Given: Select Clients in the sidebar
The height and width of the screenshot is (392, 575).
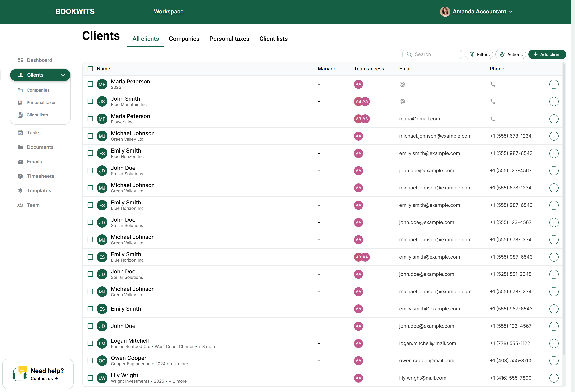Looking at the screenshot, I should pyautogui.click(x=40, y=75).
